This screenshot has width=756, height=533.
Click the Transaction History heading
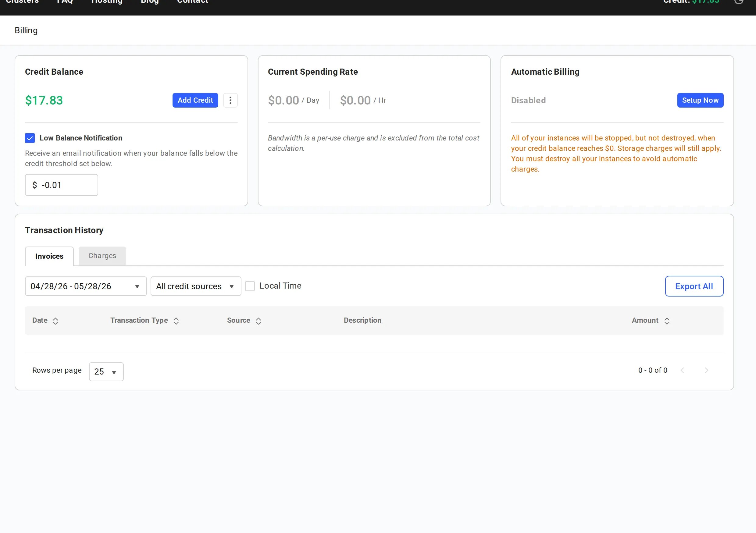click(64, 230)
